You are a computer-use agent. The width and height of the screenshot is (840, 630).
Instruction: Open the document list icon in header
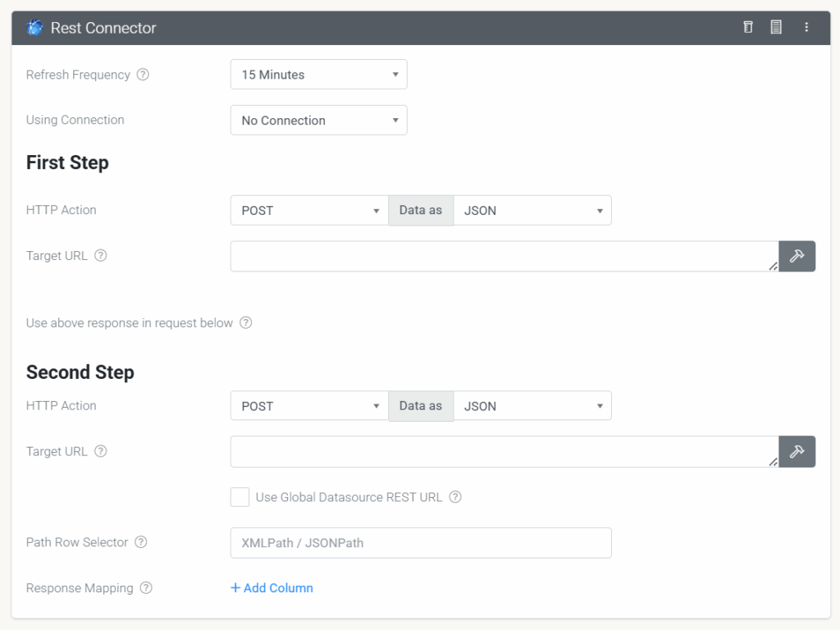pyautogui.click(x=776, y=27)
